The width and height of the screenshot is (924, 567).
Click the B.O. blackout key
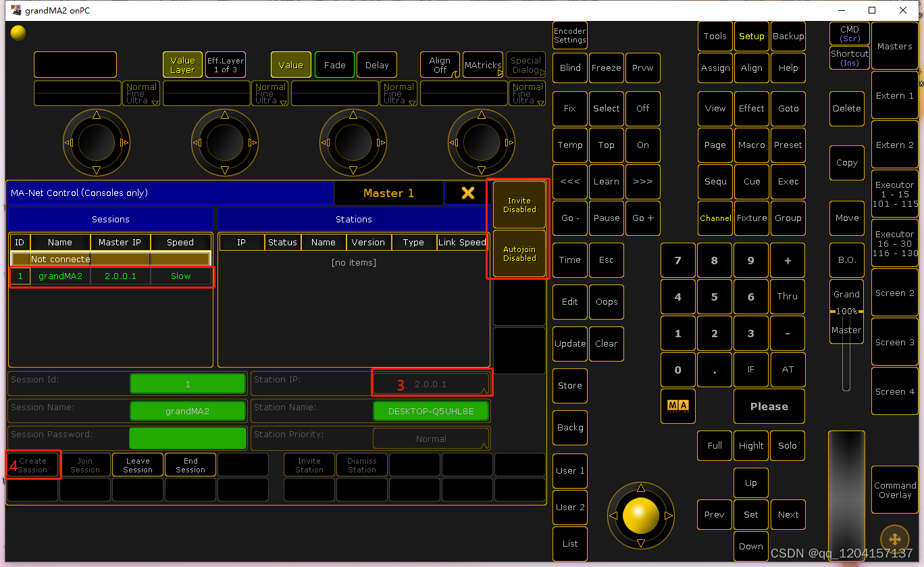coord(846,260)
